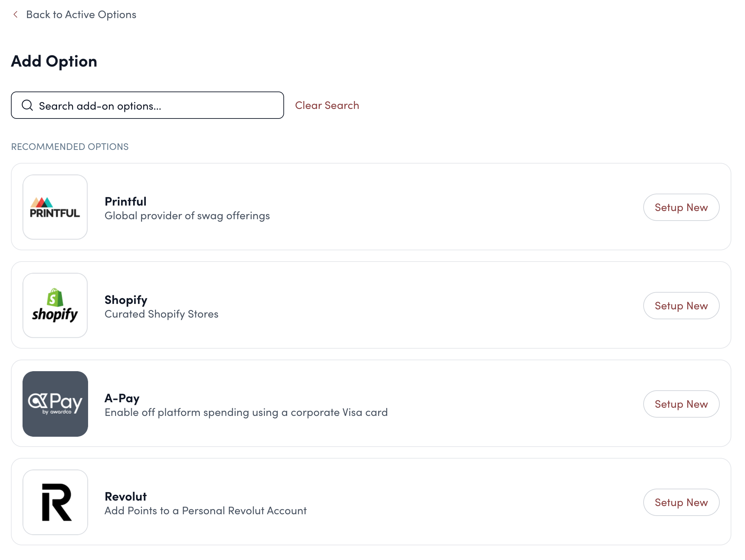The image size is (745, 560).
Task: Select the Shopify option title
Action: pos(126,300)
